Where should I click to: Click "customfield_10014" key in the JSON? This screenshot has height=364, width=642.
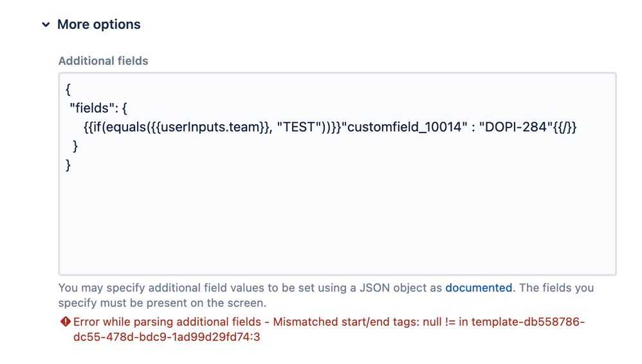click(405, 127)
